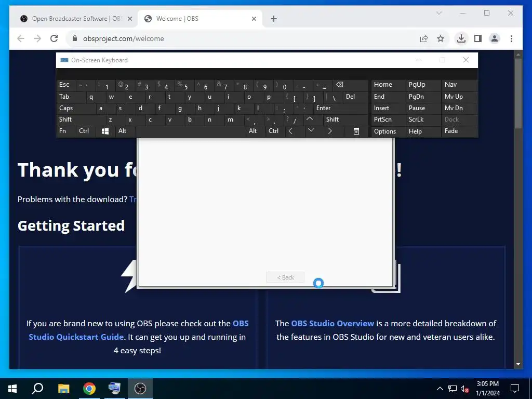Open OBS Studio Overview link
This screenshot has height=399, width=532.
(x=332, y=323)
